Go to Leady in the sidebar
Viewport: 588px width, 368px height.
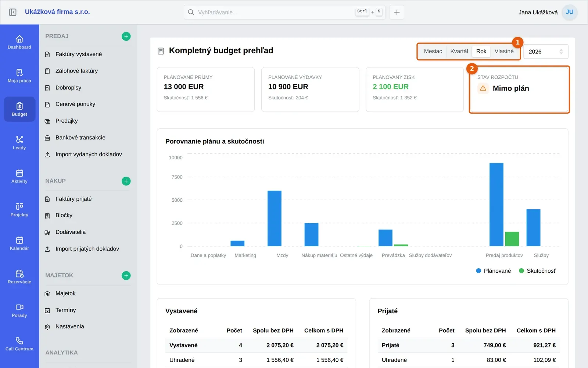tap(19, 143)
